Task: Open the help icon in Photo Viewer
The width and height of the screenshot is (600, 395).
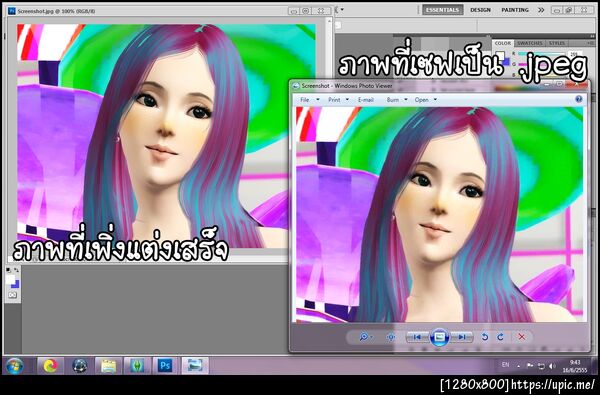Action: [x=579, y=100]
